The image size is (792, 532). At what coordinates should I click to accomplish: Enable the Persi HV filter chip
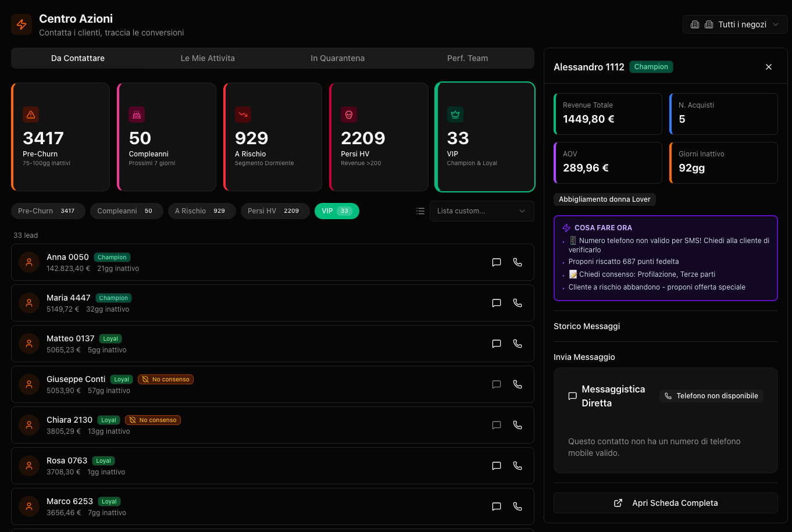(274, 211)
